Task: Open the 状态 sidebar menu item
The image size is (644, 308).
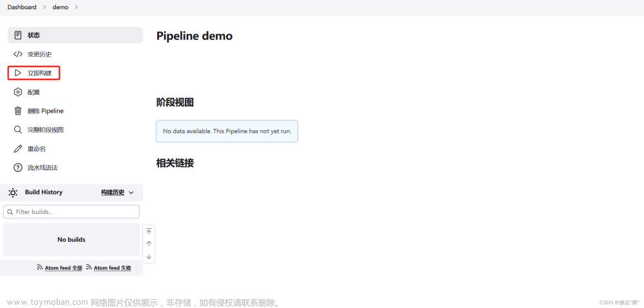Action: tap(75, 35)
